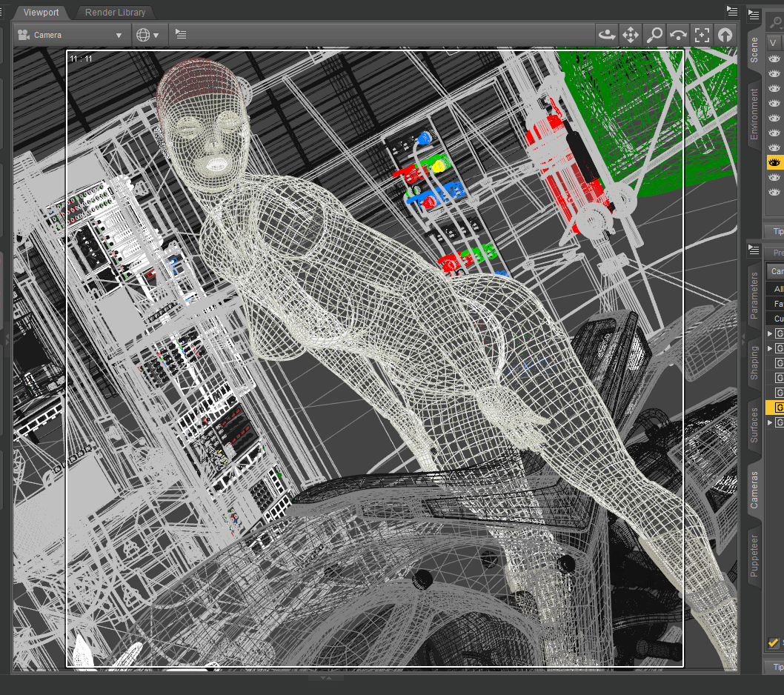The height and width of the screenshot is (695, 784).
Task: Switch to the Render Library tab
Action: [x=115, y=13]
